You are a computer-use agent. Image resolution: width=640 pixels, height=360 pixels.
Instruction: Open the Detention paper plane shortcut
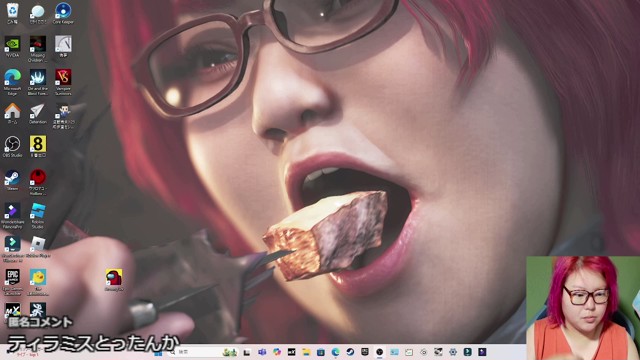pos(38,114)
